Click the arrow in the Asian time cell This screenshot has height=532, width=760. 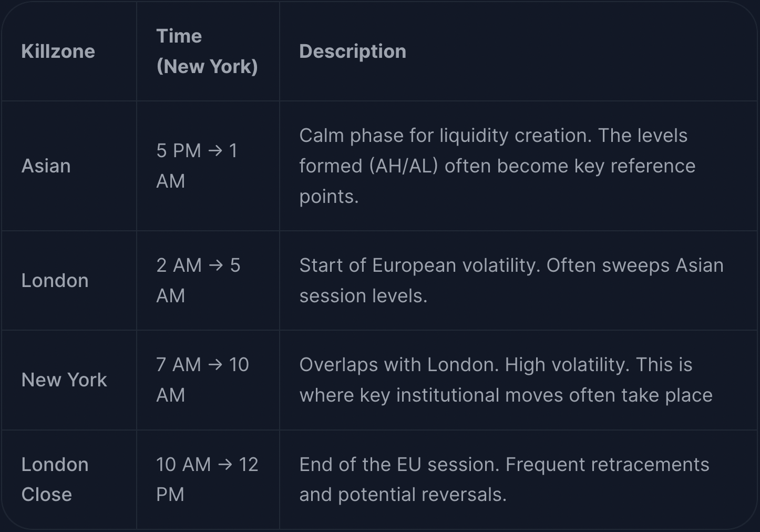click(x=215, y=151)
